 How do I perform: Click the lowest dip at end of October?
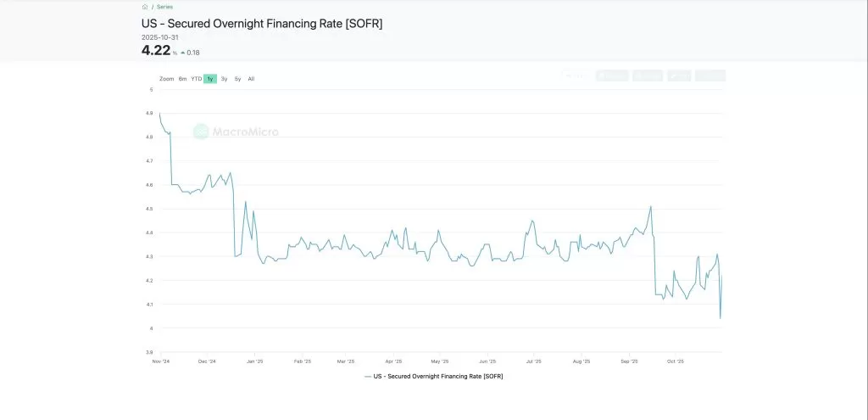click(x=720, y=318)
